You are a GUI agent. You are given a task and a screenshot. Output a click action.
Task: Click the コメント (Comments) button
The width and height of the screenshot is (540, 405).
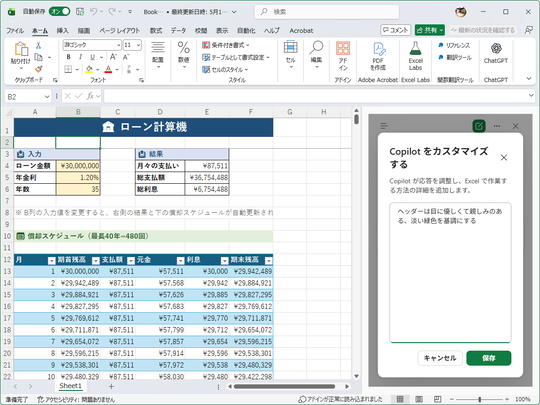396,30
